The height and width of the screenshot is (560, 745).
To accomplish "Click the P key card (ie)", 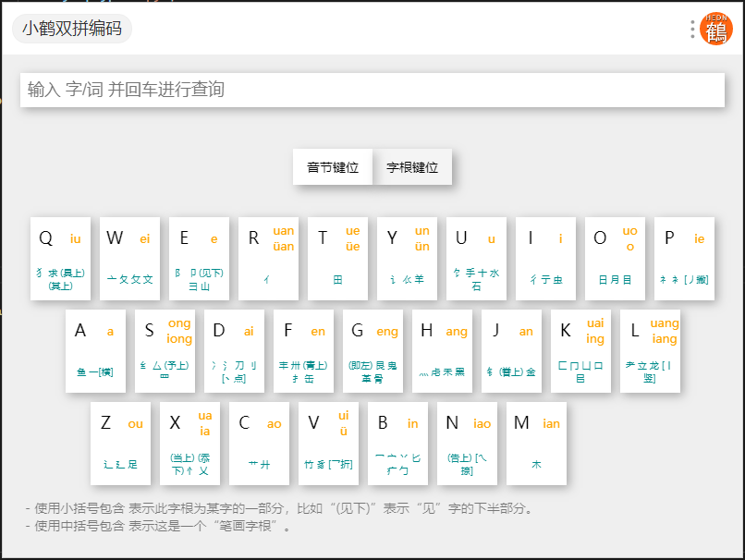I will point(685,259).
